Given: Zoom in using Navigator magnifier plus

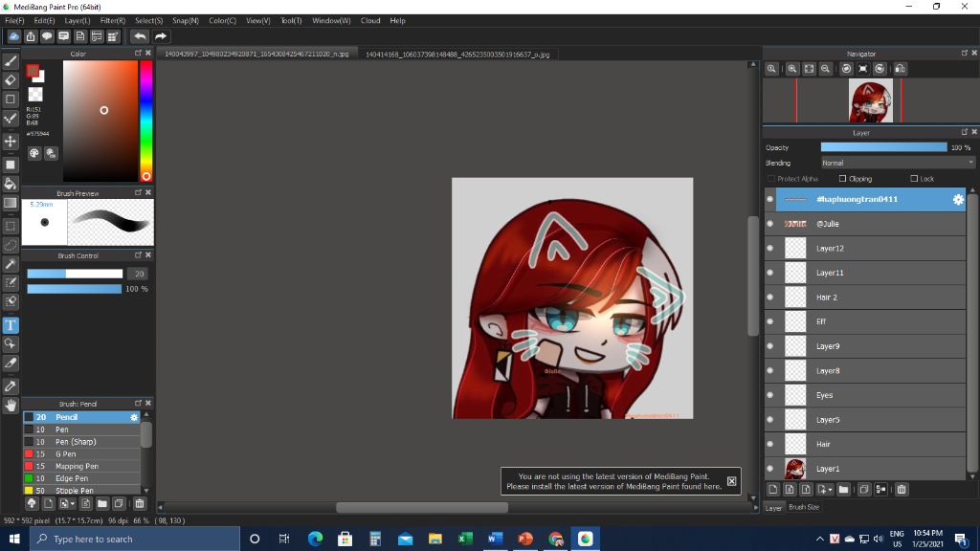Looking at the screenshot, I should pos(791,69).
